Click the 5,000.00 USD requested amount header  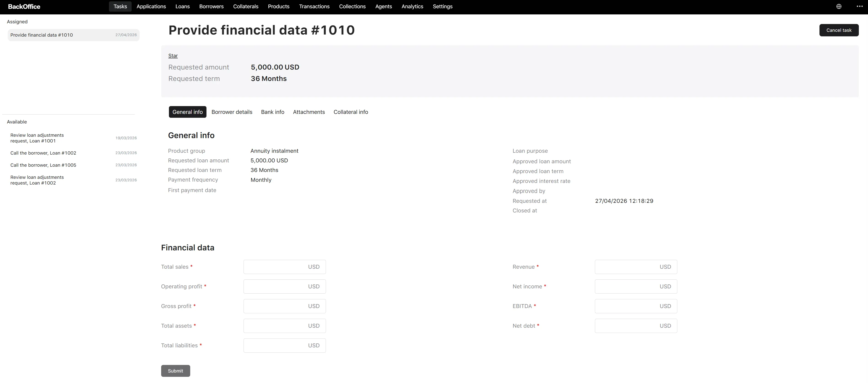point(275,67)
